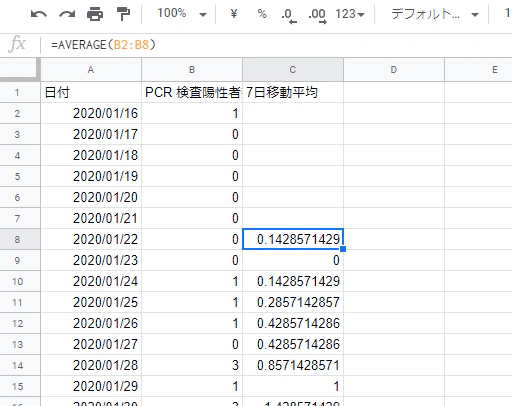
Task: Click cell C11 with 0.2857142857
Action: tap(293, 302)
